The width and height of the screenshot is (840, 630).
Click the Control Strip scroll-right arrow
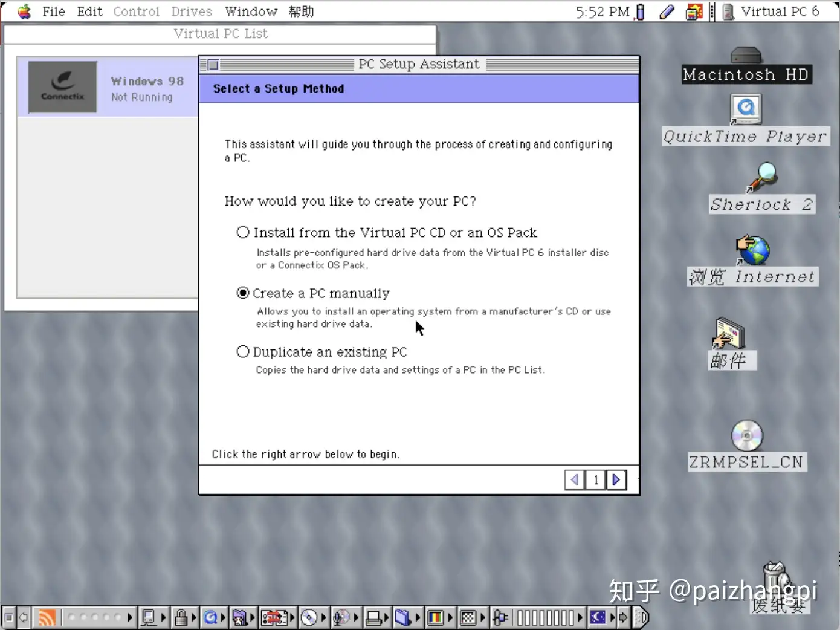623,617
